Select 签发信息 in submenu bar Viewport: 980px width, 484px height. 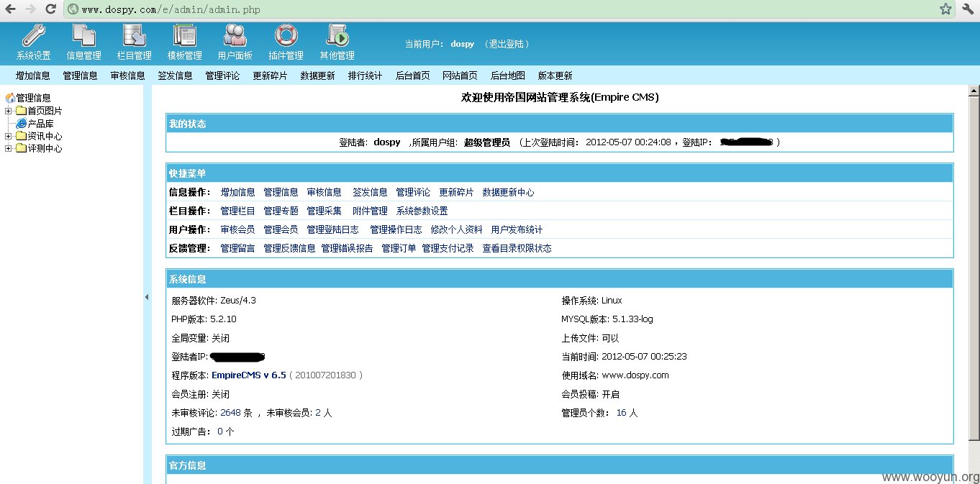pos(176,76)
